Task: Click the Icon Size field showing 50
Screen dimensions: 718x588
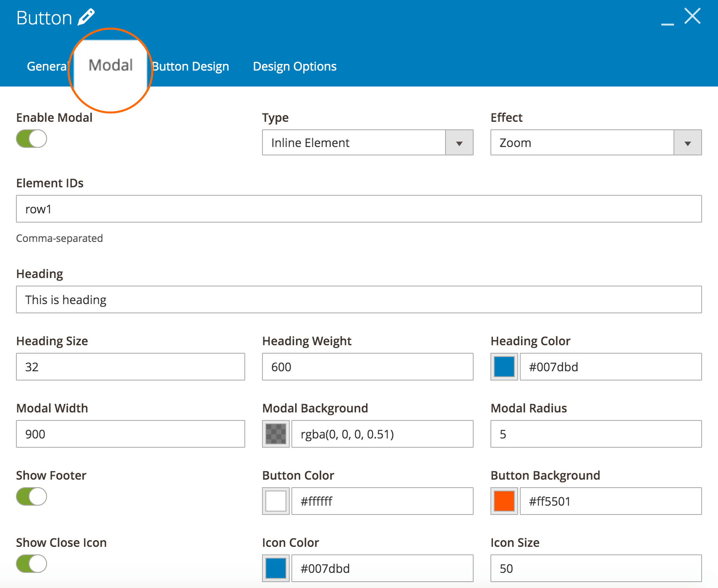Action: tap(596, 568)
